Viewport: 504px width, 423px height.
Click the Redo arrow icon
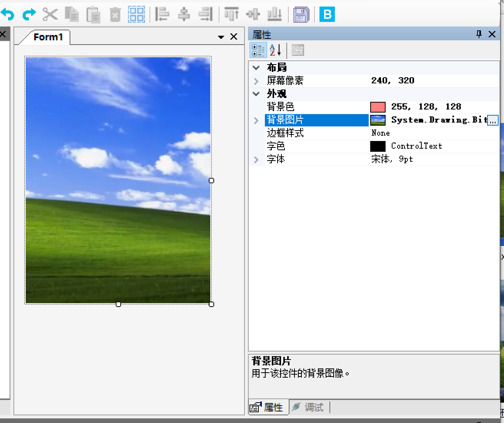[29, 15]
